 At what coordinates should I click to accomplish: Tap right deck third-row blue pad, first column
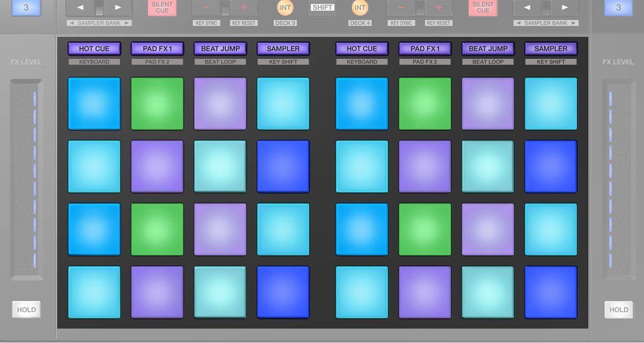coord(362,230)
